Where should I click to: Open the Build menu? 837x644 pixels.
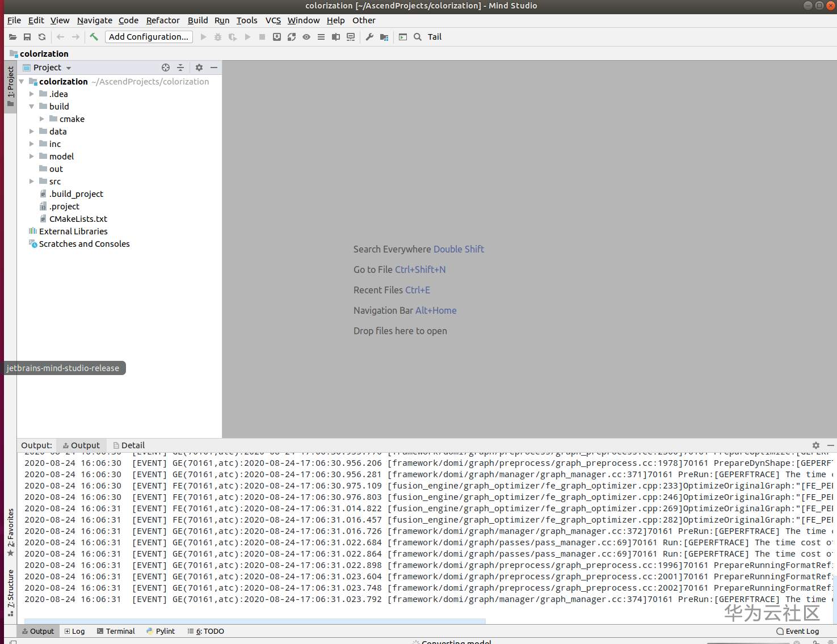point(198,20)
